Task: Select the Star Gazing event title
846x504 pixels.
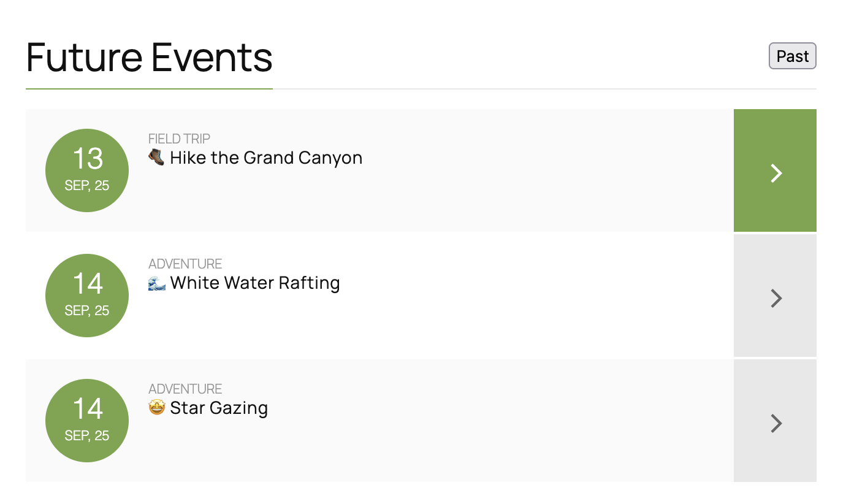Action: (x=219, y=408)
